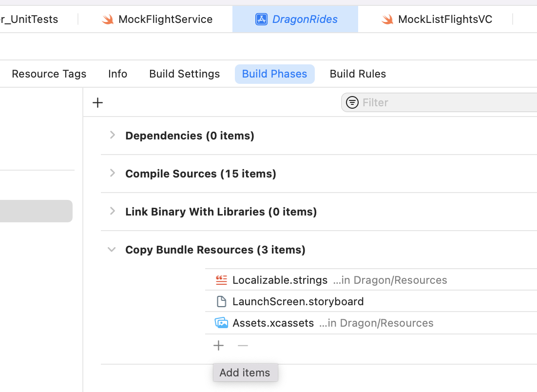The height and width of the screenshot is (392, 537).
Task: Go to the Build Rules tab
Action: (x=358, y=74)
